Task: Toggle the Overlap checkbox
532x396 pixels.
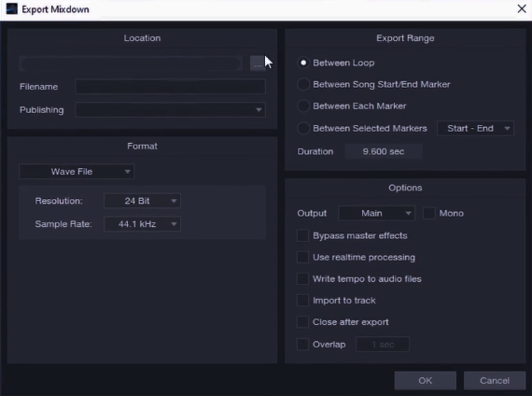Action: pyautogui.click(x=302, y=345)
